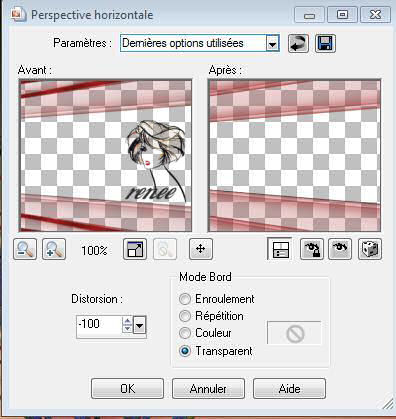Viewport: 396px width, 419px height.
Task: Open the Distorsion value slider dropdown
Action: (x=140, y=325)
